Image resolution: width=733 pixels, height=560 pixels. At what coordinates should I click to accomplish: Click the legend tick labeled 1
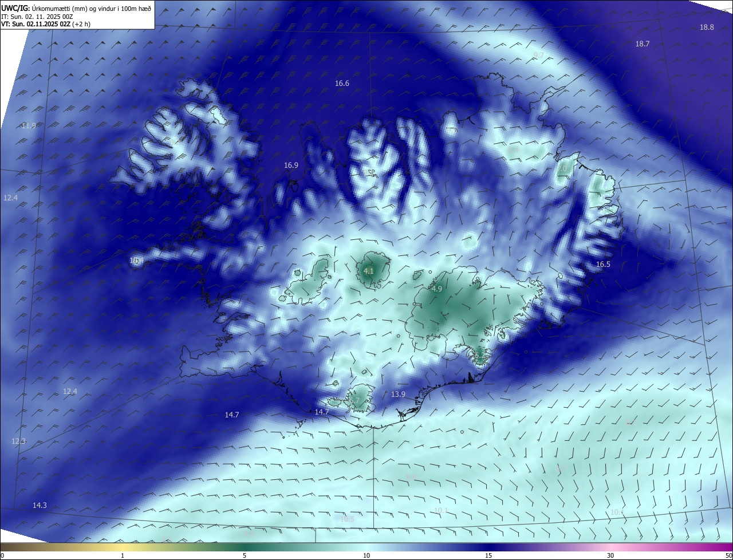(x=123, y=555)
